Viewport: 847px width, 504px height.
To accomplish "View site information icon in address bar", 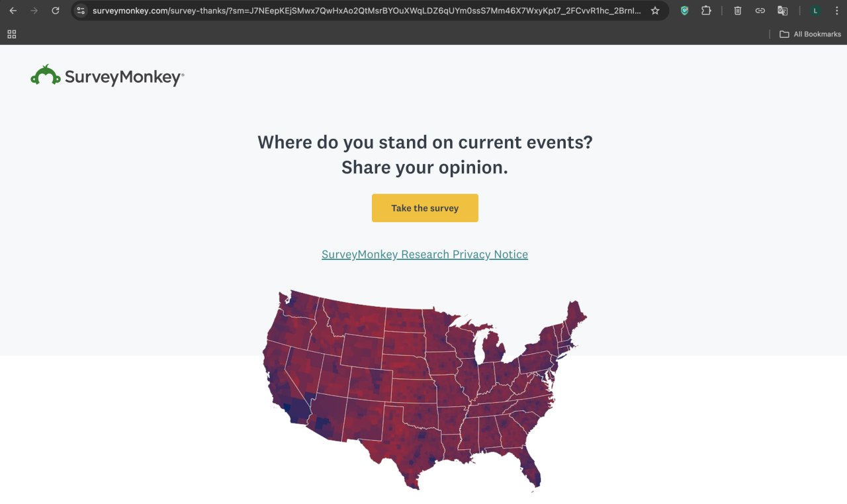I will [81, 11].
